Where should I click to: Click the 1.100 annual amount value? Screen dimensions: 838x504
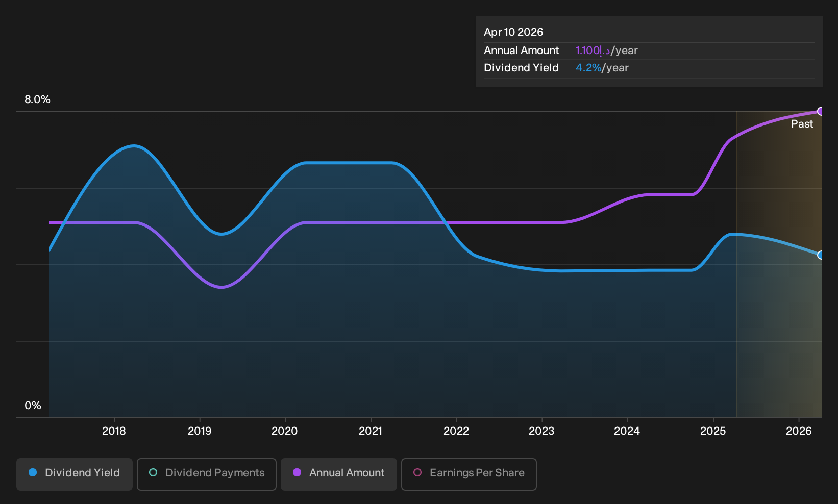tap(593, 51)
